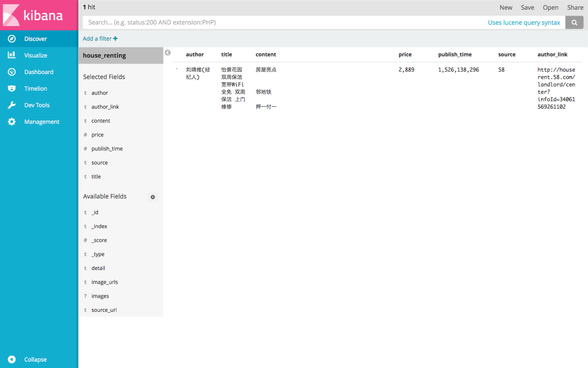Go to the Visualize section label
This screenshot has height=368, width=588.
[x=36, y=55]
